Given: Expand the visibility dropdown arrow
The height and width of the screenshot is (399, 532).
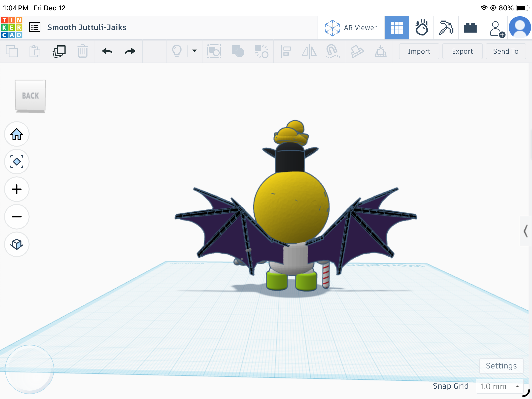Looking at the screenshot, I should tap(195, 51).
